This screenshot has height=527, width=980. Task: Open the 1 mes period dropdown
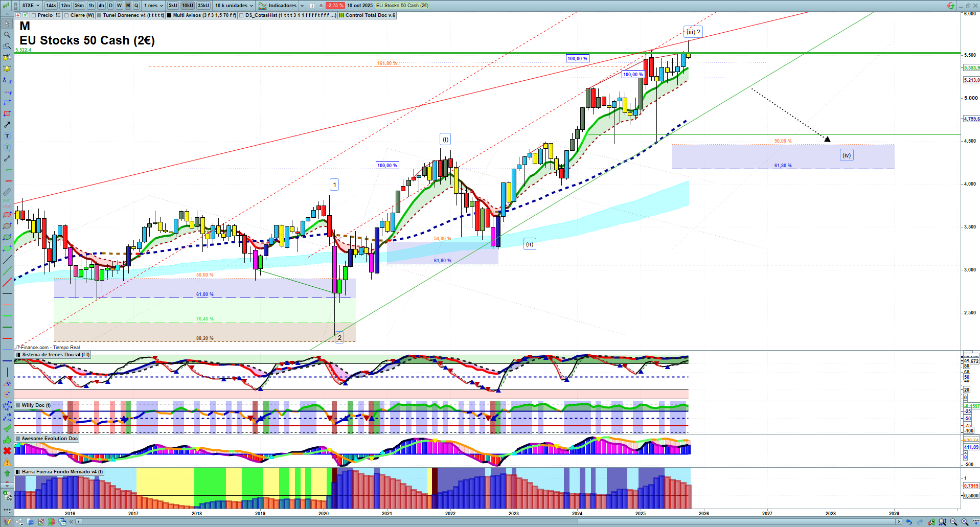153,6
